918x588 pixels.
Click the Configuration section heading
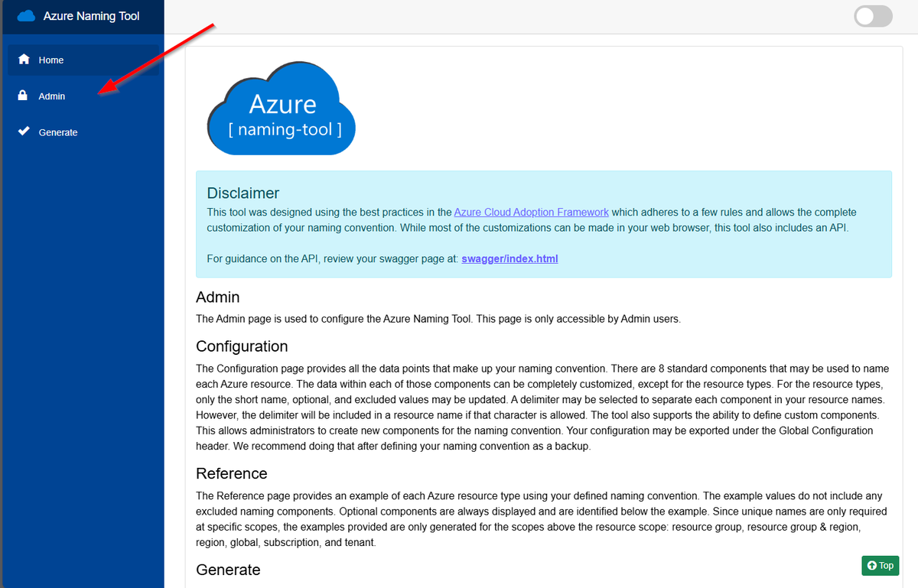(242, 346)
